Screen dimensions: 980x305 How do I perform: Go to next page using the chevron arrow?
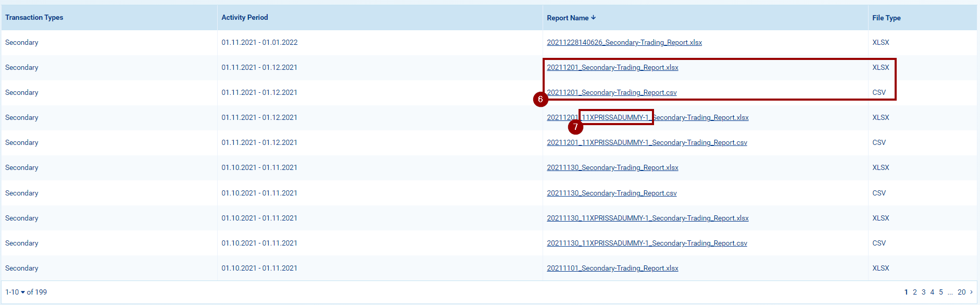[971, 292]
